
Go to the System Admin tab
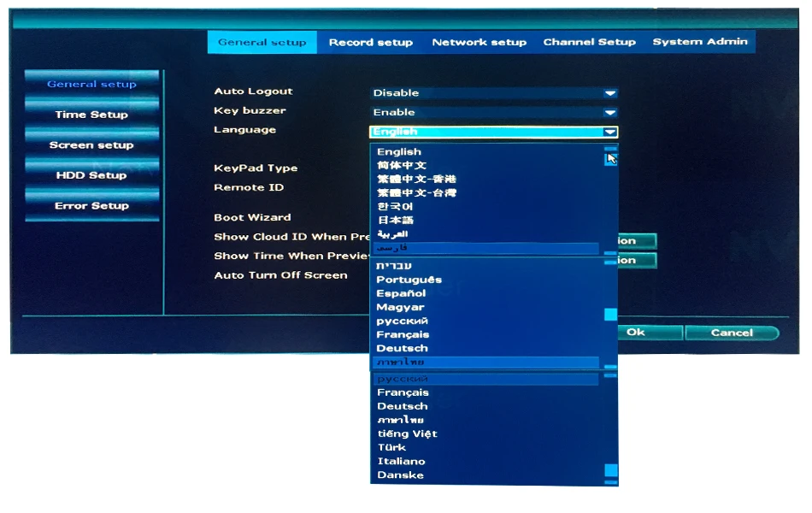(700, 41)
